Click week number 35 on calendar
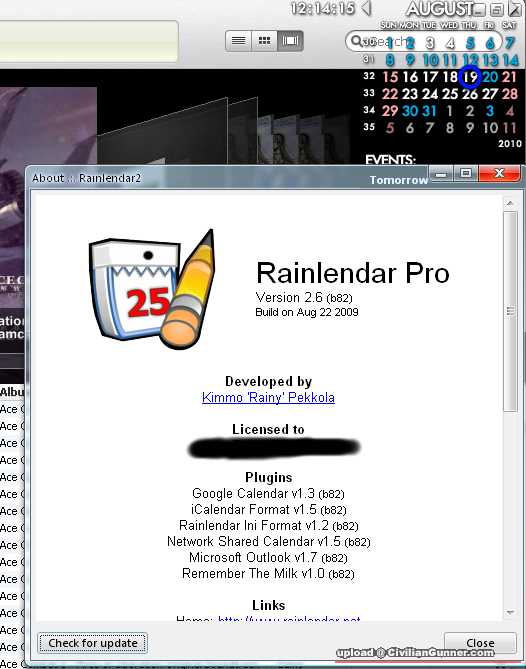526x669 pixels. (369, 127)
